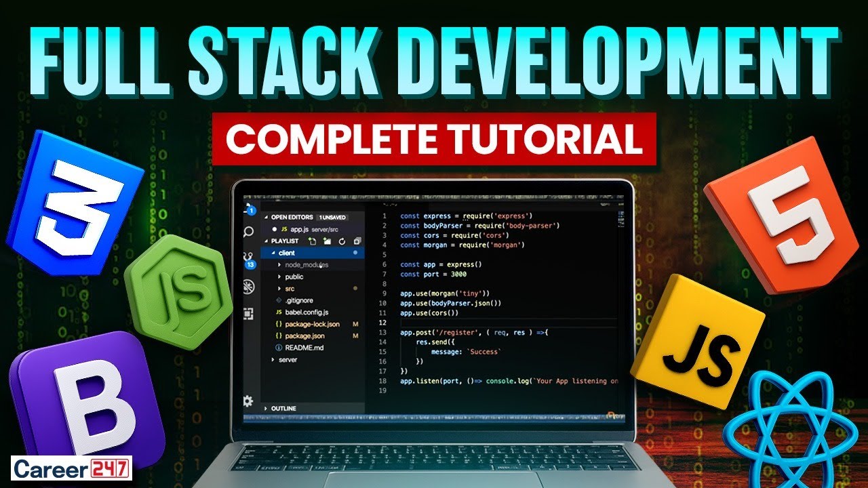Click code line starting "app.post('/register'"
This screenshot has height=488, width=868.
(474, 332)
